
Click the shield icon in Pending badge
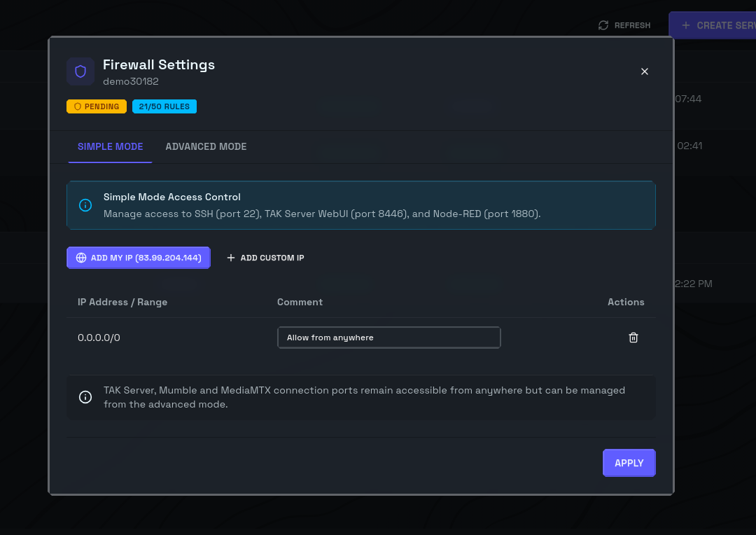[x=78, y=106]
